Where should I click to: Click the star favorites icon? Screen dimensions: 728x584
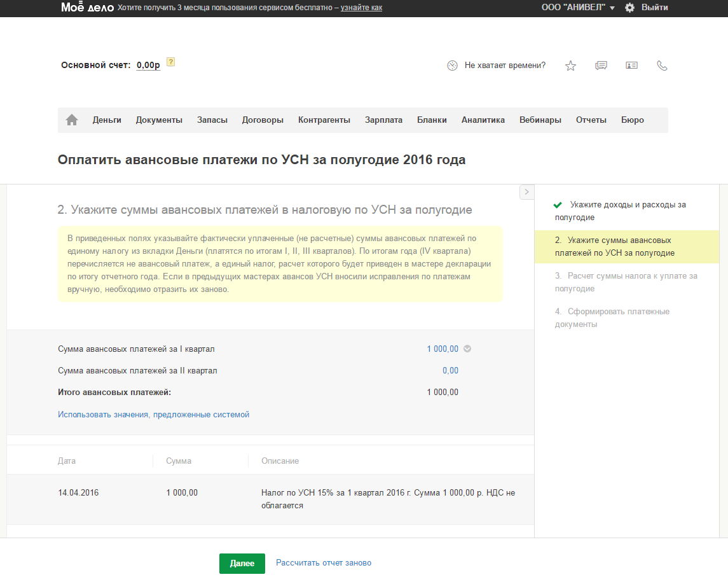coord(570,66)
